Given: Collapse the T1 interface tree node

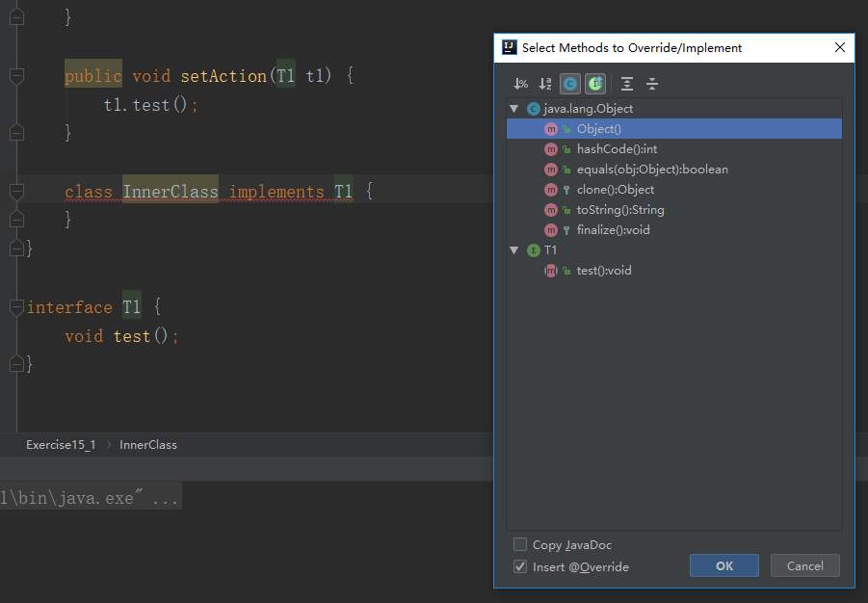Looking at the screenshot, I should (x=514, y=250).
